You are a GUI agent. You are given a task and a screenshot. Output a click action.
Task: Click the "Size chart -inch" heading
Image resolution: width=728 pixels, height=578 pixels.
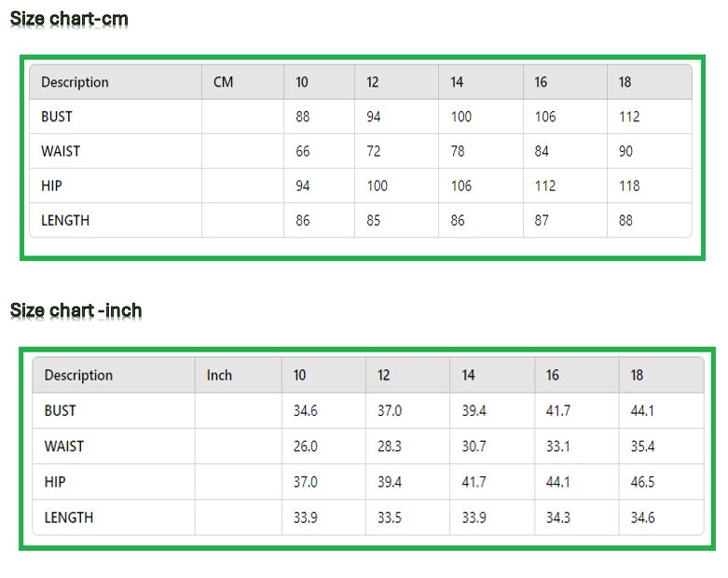tap(76, 310)
